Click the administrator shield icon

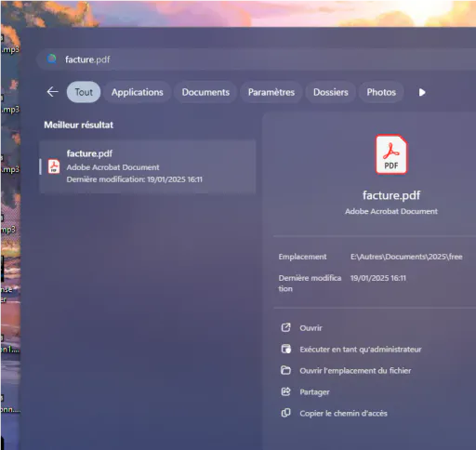[285, 349]
